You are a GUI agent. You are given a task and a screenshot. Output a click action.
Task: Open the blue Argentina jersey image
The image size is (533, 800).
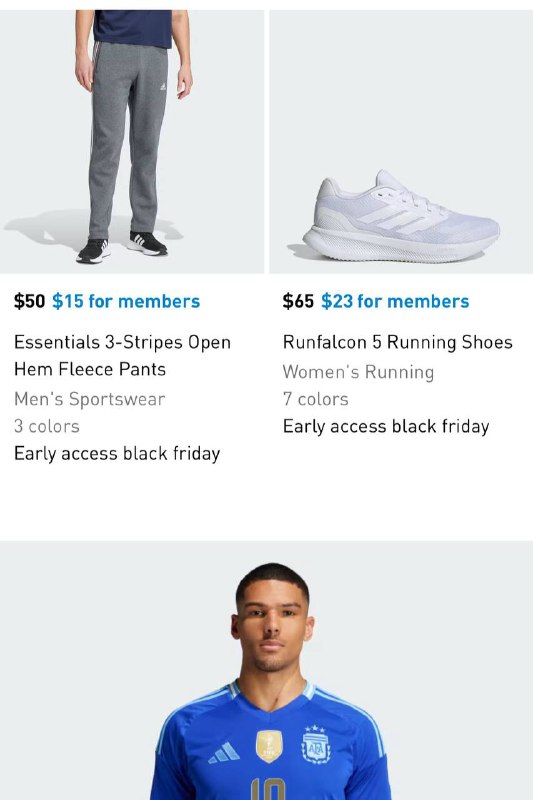[266, 670]
